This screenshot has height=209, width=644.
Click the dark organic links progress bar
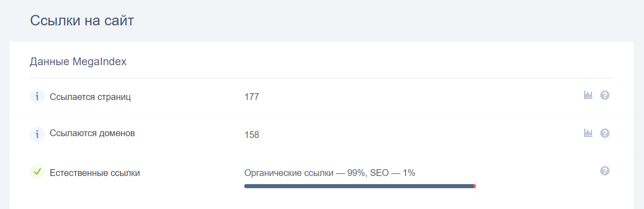359,186
